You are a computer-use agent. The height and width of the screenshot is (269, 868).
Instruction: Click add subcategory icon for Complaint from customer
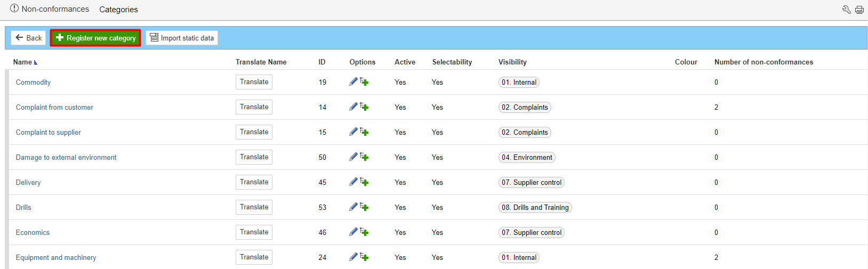coord(364,107)
